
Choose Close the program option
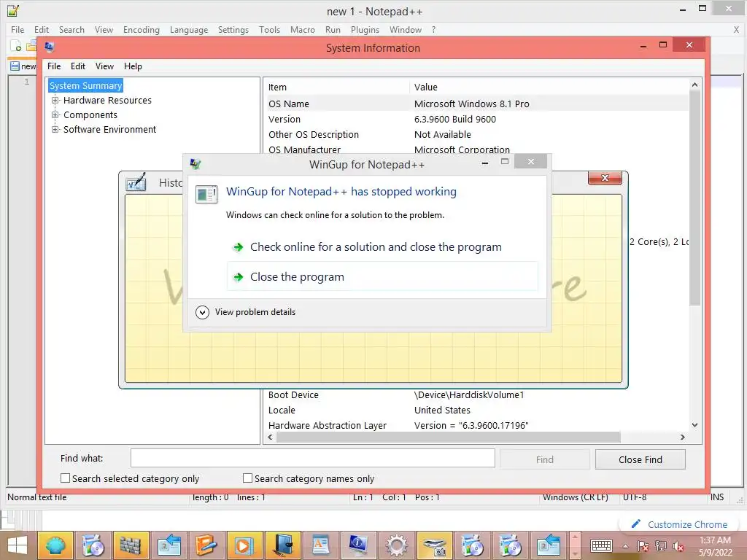(382, 276)
